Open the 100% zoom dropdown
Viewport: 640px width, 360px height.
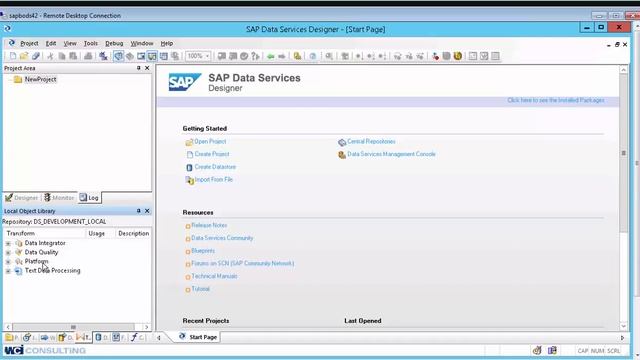pos(207,56)
